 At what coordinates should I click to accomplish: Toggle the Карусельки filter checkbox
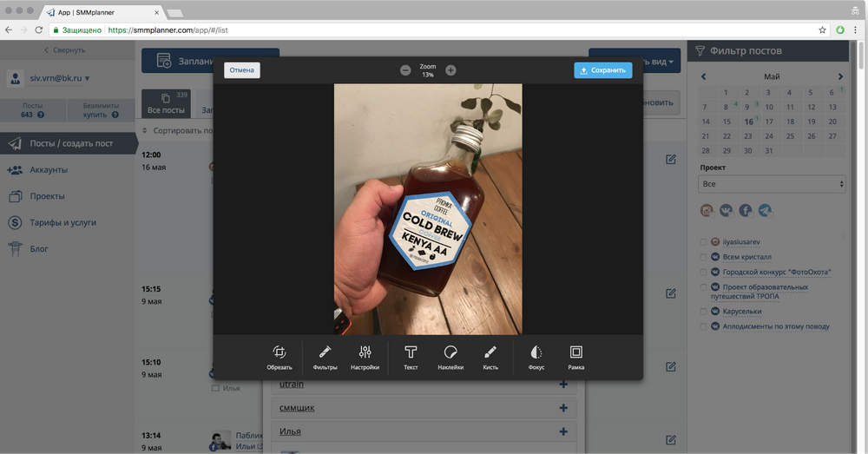pyautogui.click(x=704, y=312)
